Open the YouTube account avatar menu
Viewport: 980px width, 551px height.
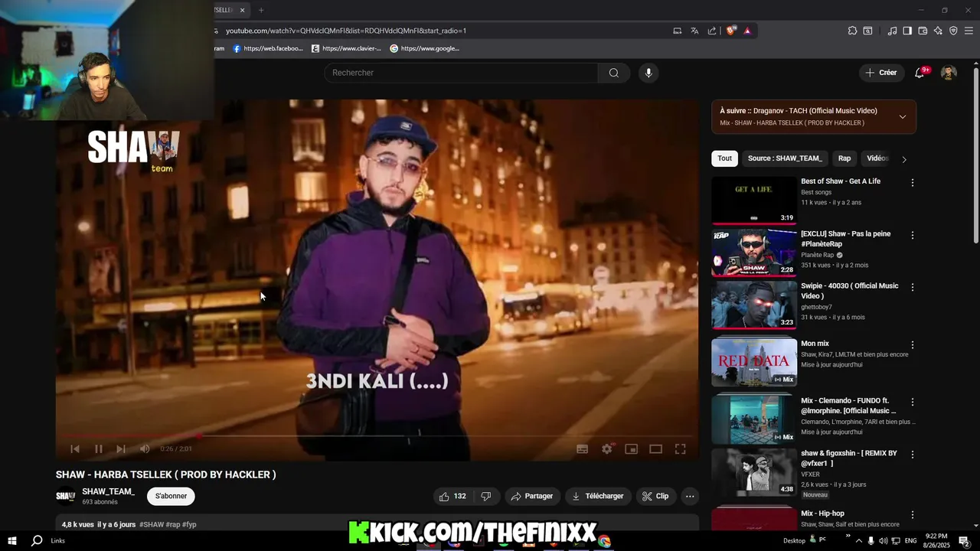[x=949, y=73]
